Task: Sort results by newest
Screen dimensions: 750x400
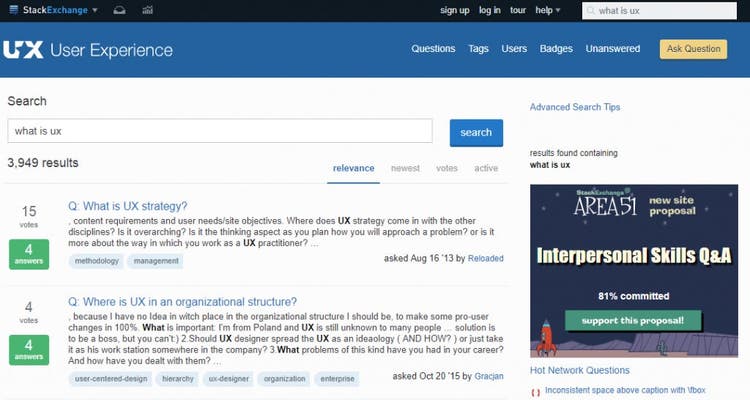Action: 405,168
